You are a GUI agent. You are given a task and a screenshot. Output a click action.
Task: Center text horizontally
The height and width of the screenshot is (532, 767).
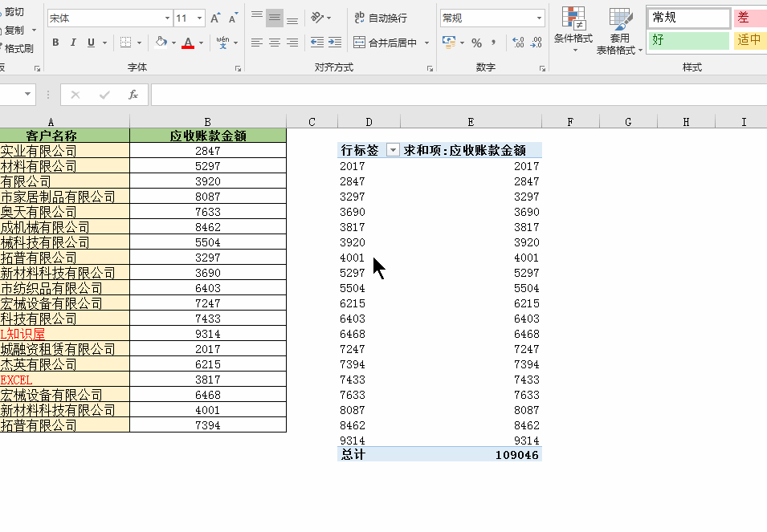pyautogui.click(x=275, y=43)
